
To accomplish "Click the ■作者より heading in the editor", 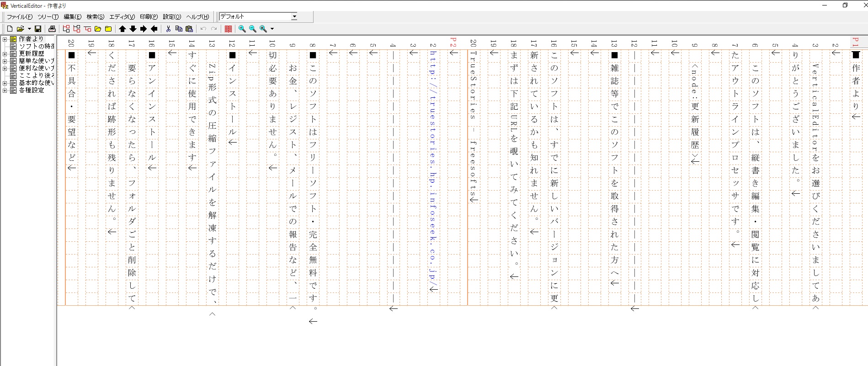I will pyautogui.click(x=856, y=80).
